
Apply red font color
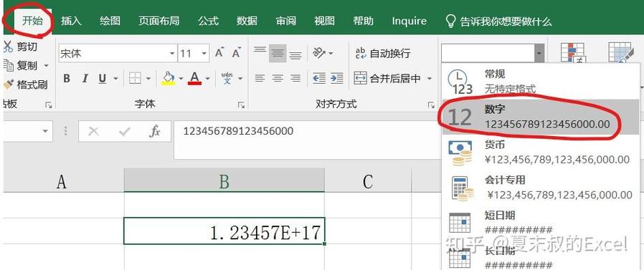coord(194,78)
